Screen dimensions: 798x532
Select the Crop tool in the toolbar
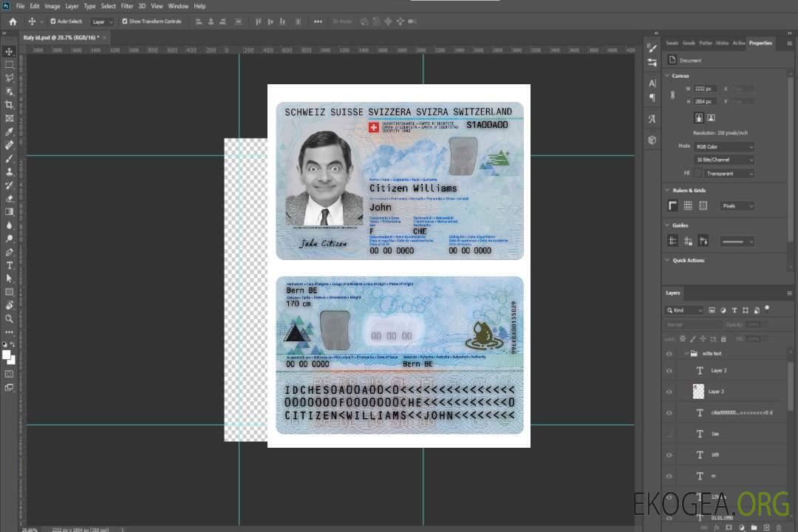(x=10, y=104)
